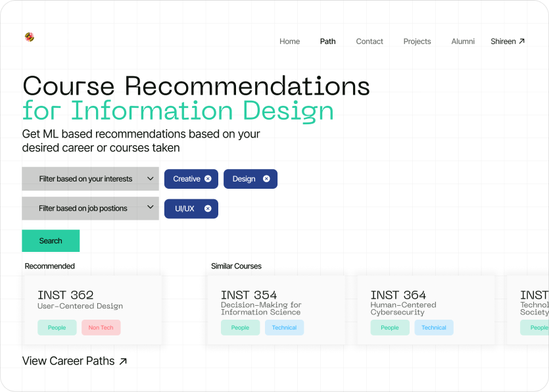549x392 pixels.
Task: Navigate to the Alumni page
Action: (463, 41)
